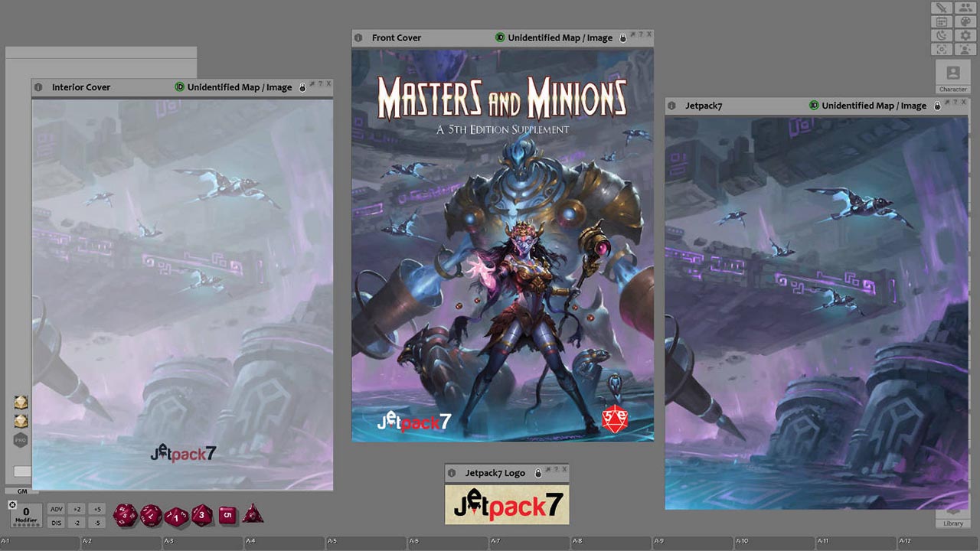Click the +5 modifier button
Screen dimensions: 980x551
click(96, 510)
